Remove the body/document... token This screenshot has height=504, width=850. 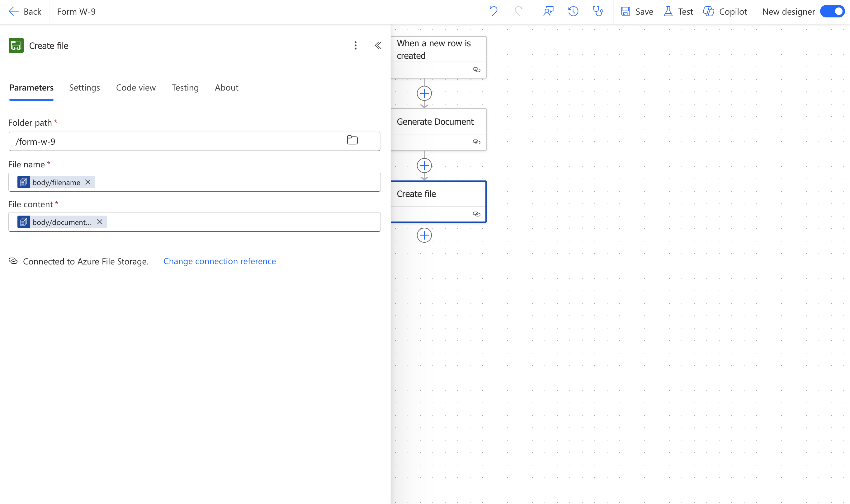(x=100, y=222)
